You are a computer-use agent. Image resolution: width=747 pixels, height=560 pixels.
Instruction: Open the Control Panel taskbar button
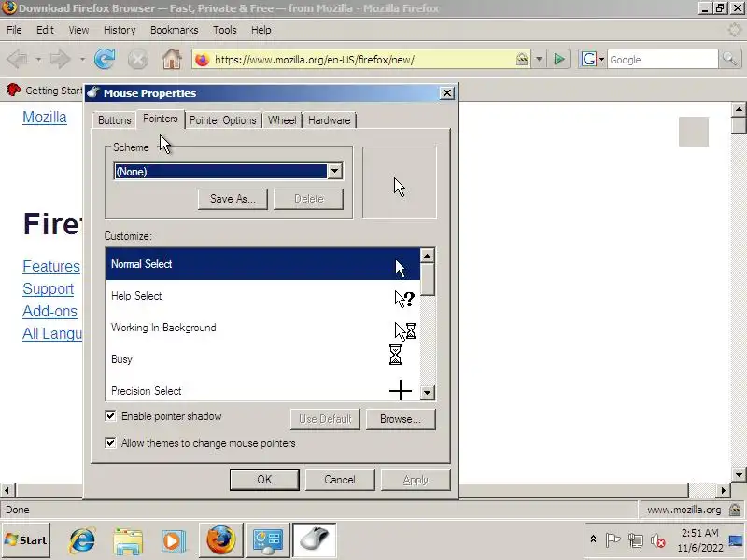tap(267, 540)
